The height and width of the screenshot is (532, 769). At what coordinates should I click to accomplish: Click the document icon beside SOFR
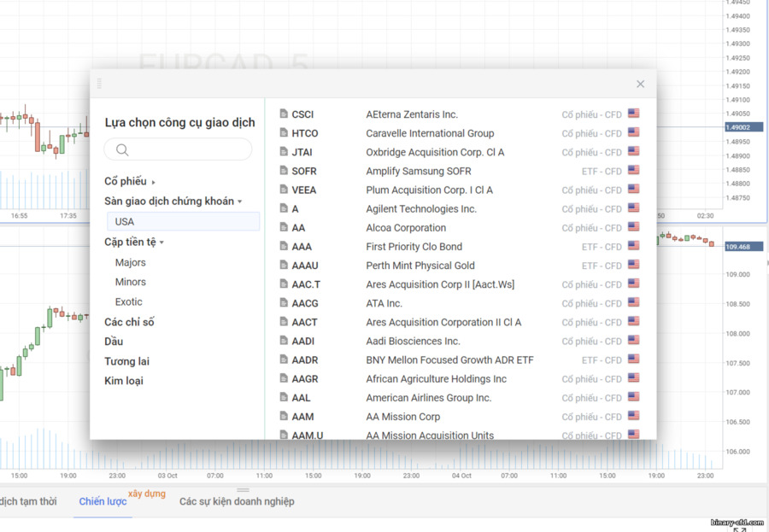click(284, 171)
